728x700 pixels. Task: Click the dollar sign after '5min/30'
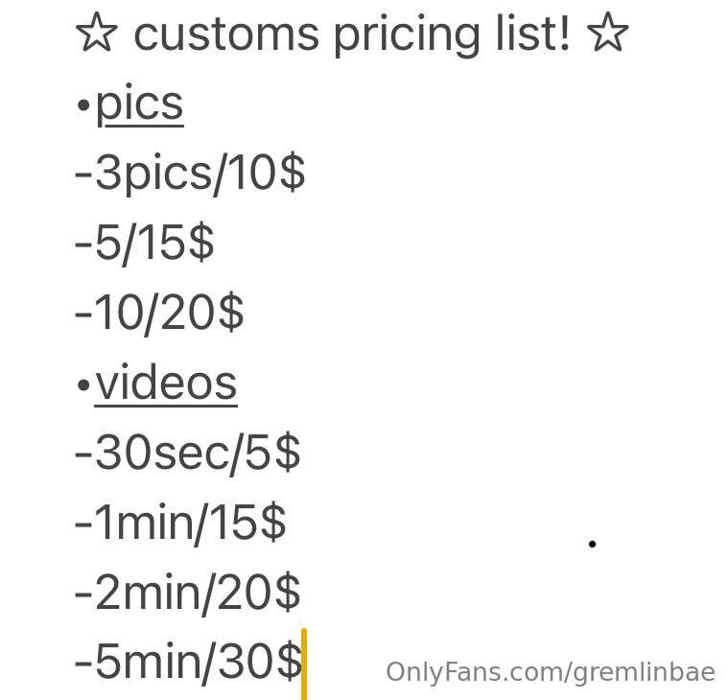(290, 662)
